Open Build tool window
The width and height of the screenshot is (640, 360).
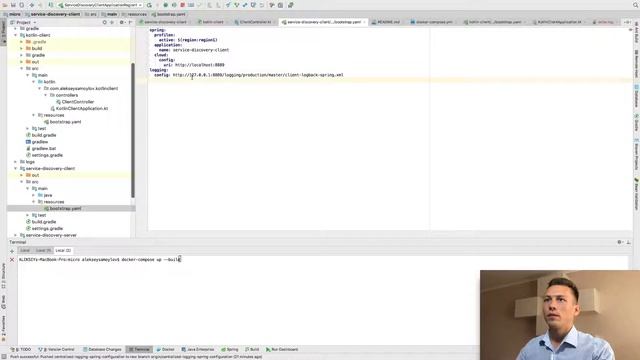coord(252,349)
